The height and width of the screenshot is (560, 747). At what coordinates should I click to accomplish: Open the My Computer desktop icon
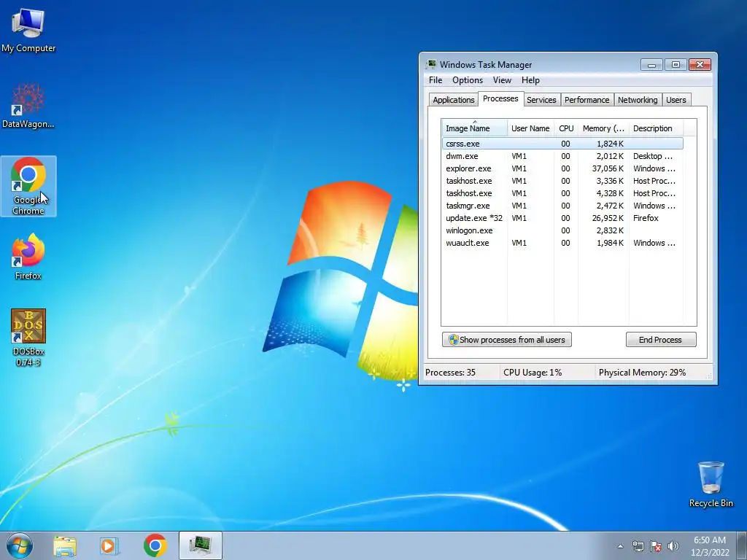28,29
